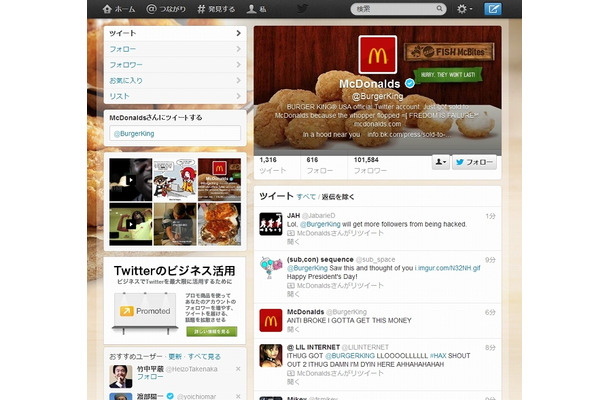
Task: Focus the search field in top bar
Action: click(x=398, y=9)
